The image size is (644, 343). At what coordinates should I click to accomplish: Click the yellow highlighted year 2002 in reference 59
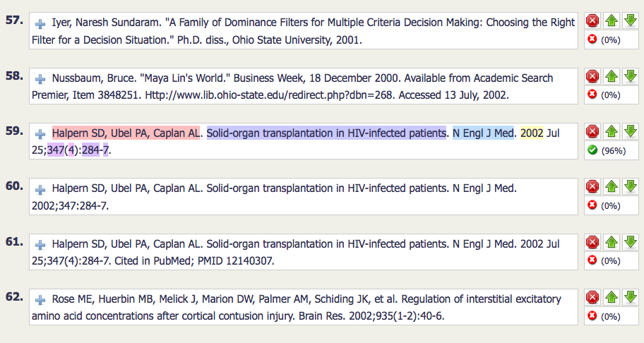point(532,133)
